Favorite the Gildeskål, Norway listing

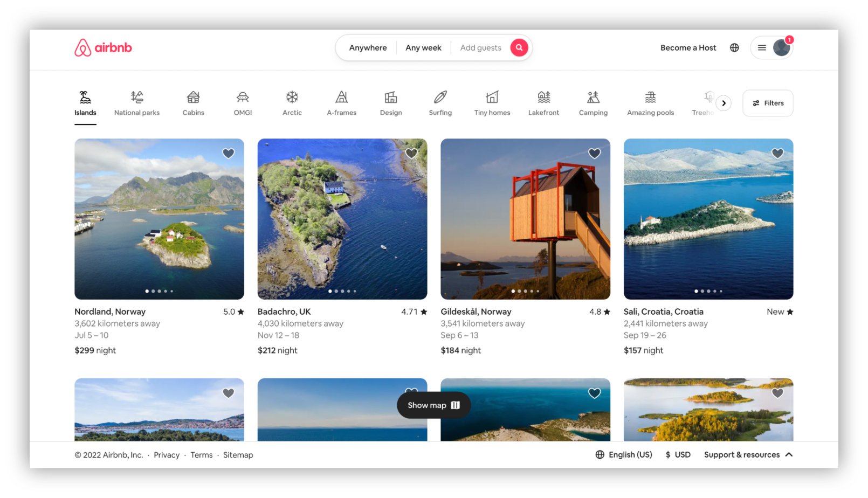tap(595, 154)
